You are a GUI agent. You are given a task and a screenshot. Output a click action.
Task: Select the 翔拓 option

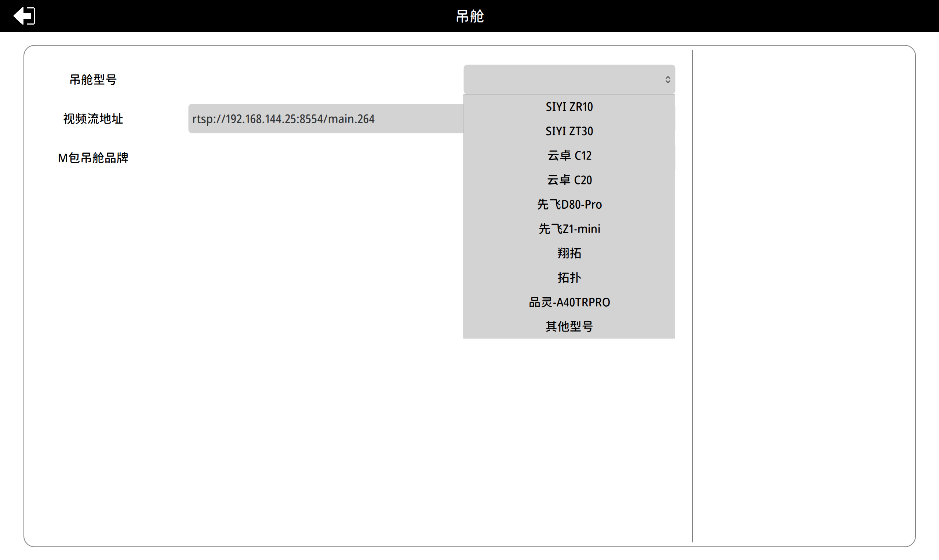[569, 253]
